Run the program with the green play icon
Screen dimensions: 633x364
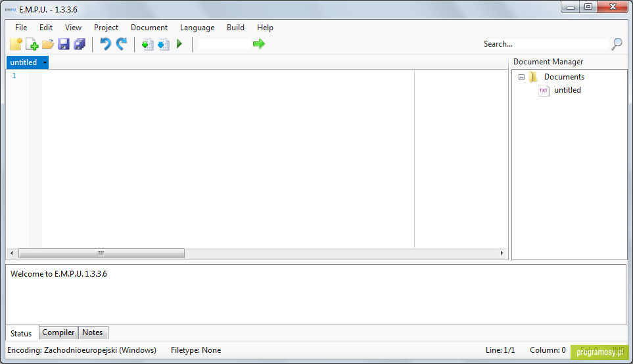coord(179,43)
